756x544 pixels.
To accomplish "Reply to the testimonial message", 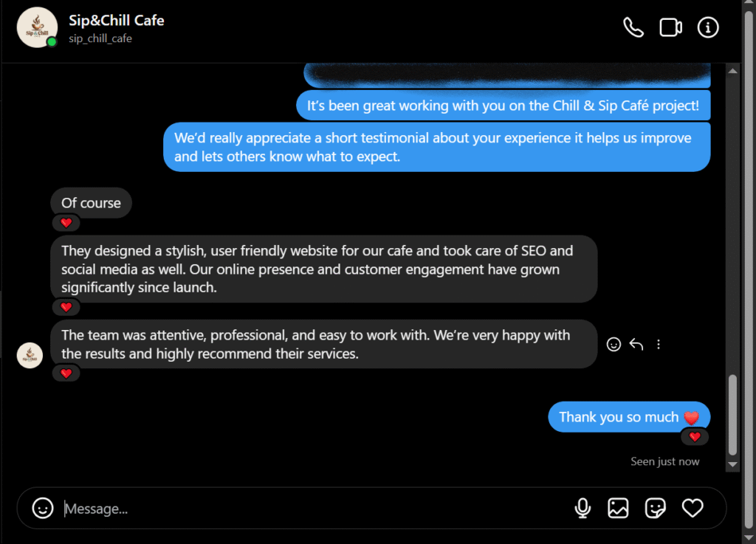I will click(636, 344).
